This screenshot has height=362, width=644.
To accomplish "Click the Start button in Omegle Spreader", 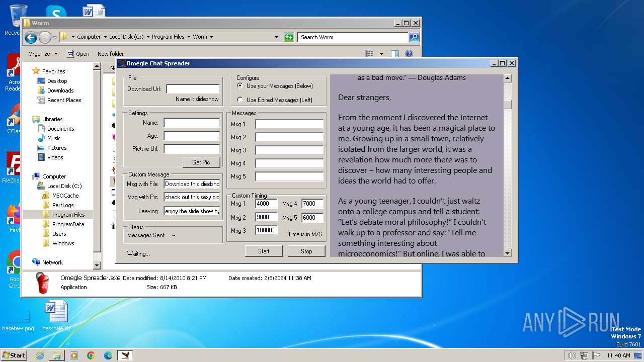I will 264,251.
